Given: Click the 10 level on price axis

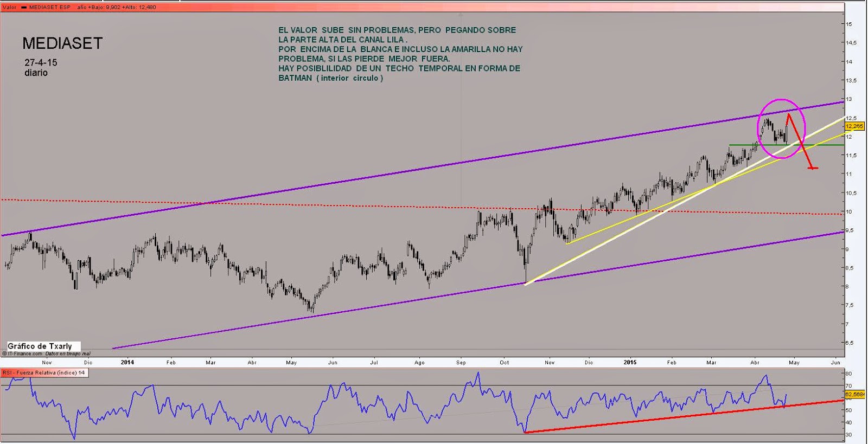Looking at the screenshot, I should (x=848, y=212).
